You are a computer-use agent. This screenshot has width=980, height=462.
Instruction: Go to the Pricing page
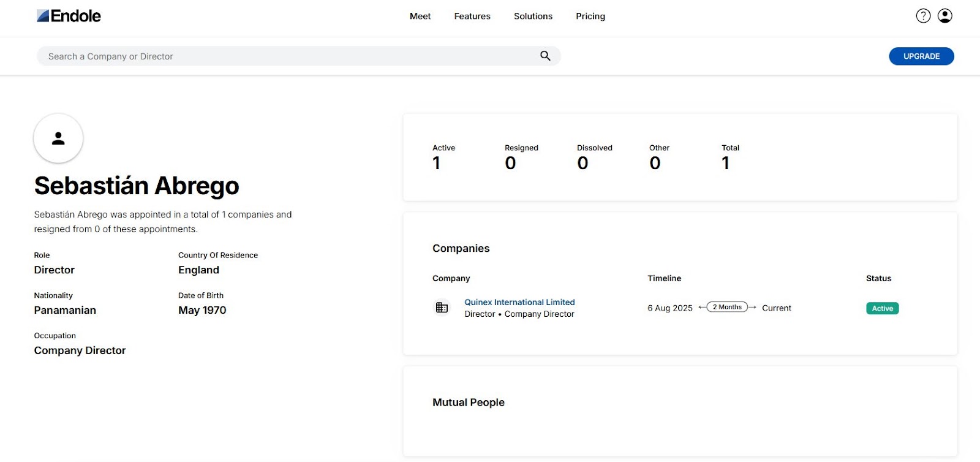tap(590, 17)
